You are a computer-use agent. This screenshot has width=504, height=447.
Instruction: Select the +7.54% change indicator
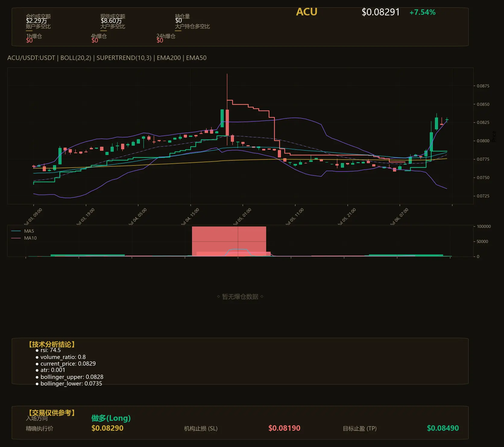422,12
